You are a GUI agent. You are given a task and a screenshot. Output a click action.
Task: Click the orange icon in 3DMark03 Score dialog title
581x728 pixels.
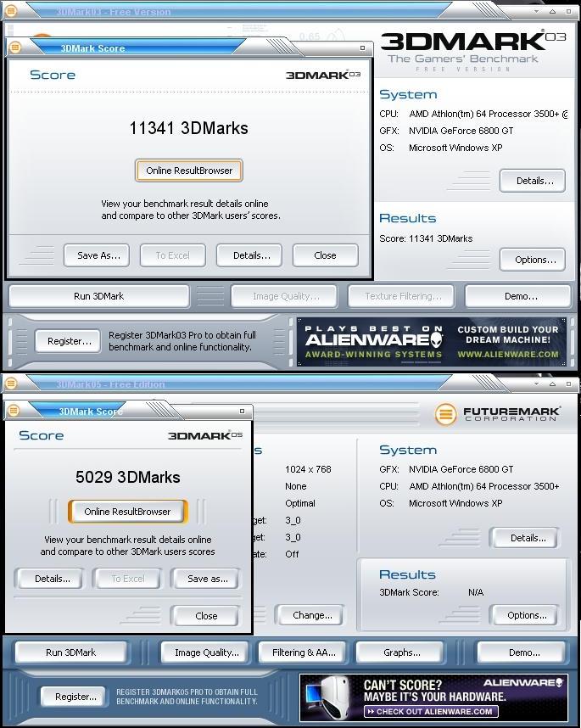15,48
